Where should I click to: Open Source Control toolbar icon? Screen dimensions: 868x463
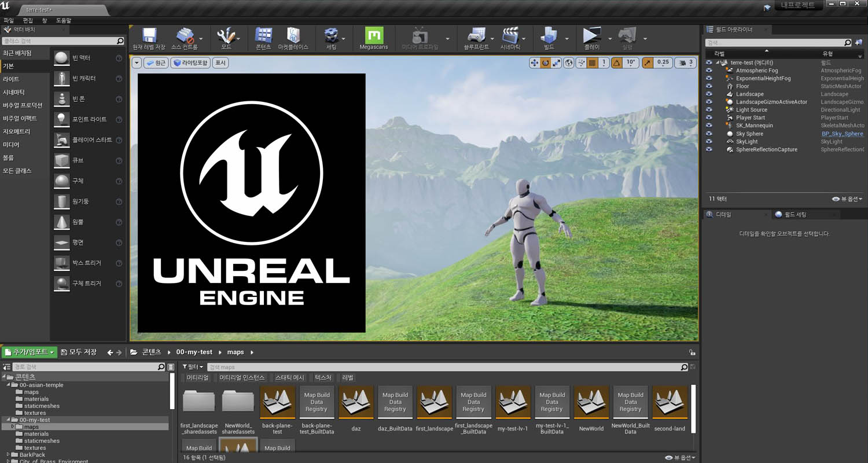185,38
